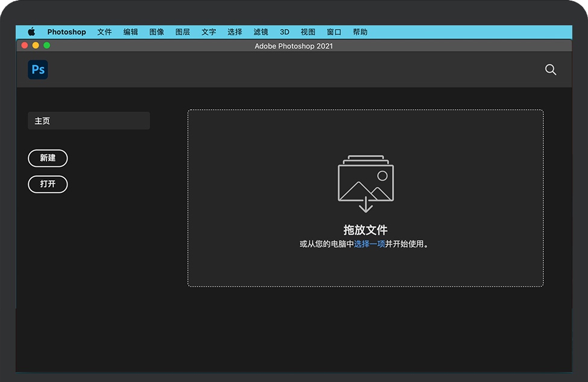
Task: Click the 文字 menu item
Action: pos(209,32)
